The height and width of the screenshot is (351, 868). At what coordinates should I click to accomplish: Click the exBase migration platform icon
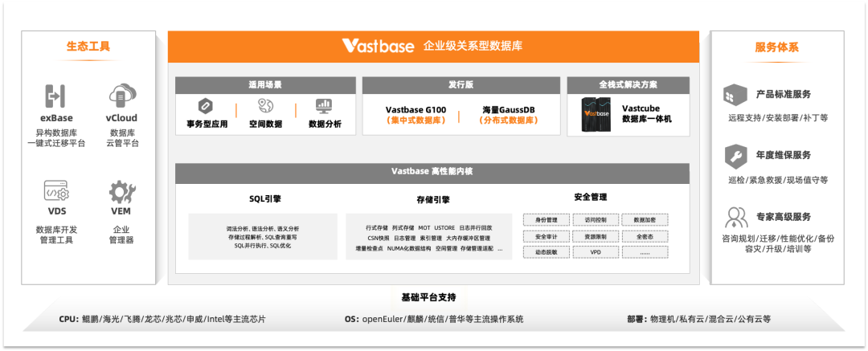pos(56,96)
